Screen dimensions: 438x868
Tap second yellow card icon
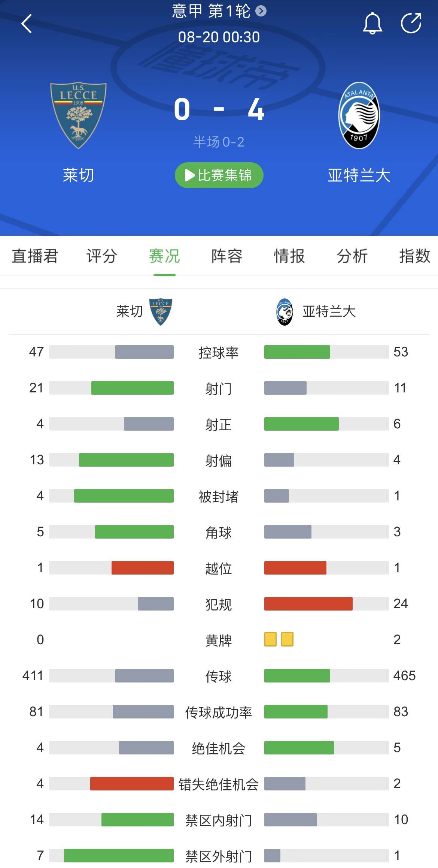[287, 639]
